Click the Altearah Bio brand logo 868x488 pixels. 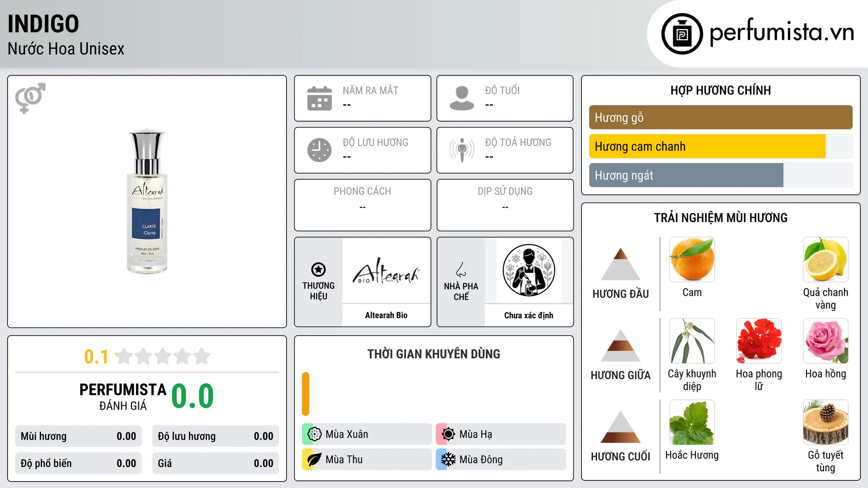click(x=386, y=271)
